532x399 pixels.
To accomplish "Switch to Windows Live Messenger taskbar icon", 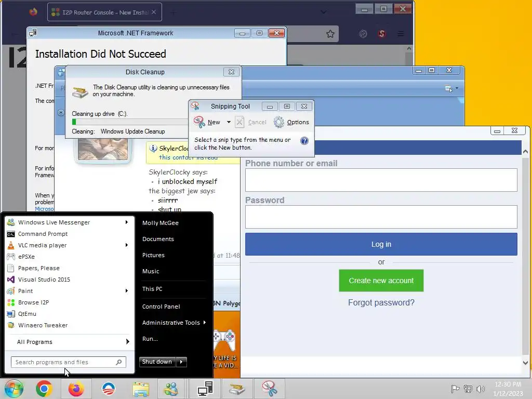I will [171, 389].
